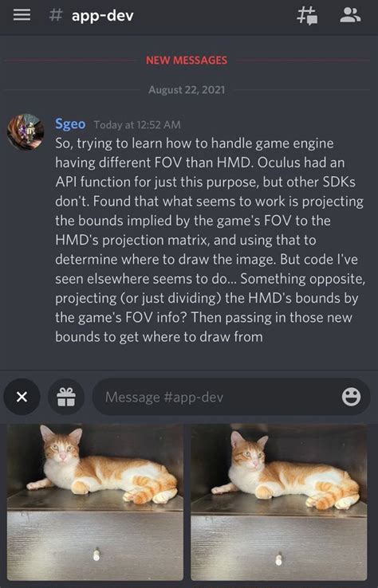The image size is (378, 588).
Task: Click the August 22, 2021 date divider
Action: click(187, 90)
